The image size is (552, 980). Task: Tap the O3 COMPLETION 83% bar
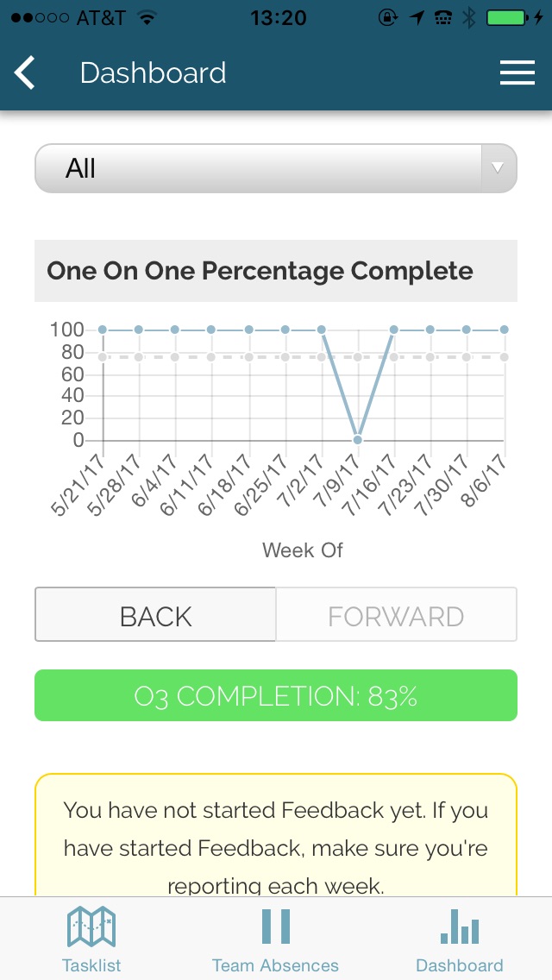[276, 695]
